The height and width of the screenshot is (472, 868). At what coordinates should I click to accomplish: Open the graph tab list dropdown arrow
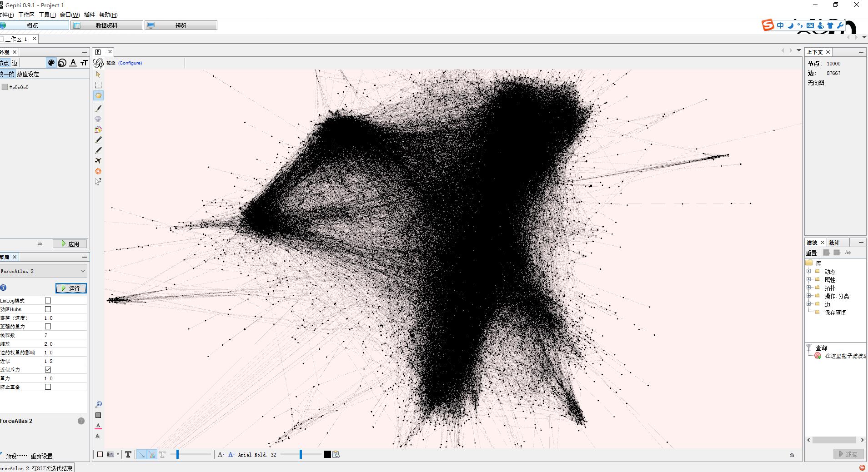tap(799, 50)
